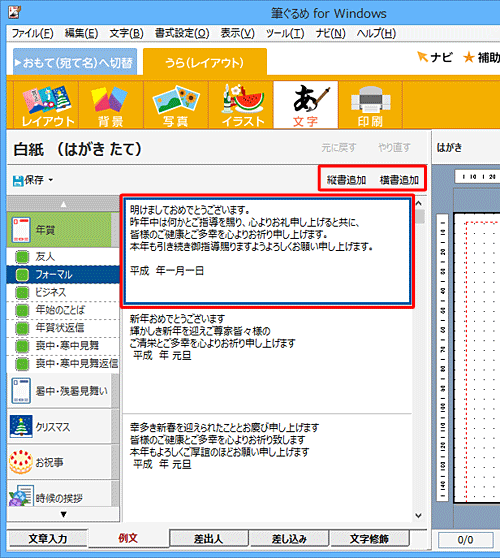Select the 例文 bottom tab
500x558 pixels.
(128, 538)
